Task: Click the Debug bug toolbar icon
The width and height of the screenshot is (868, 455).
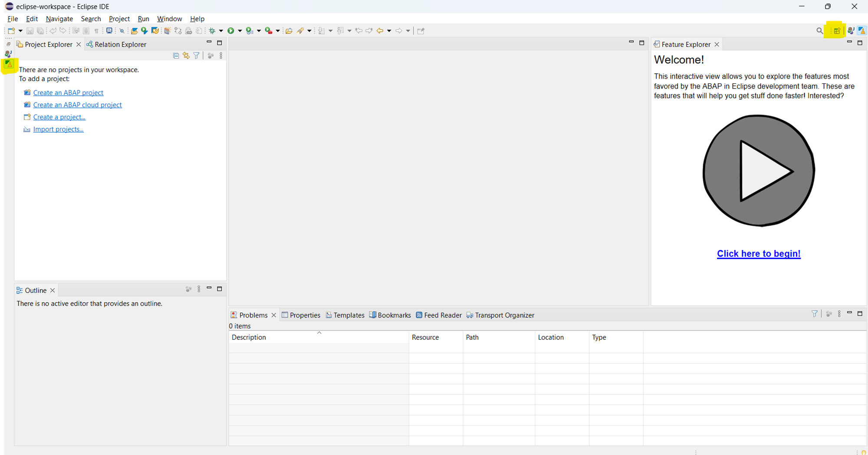Action: (212, 31)
